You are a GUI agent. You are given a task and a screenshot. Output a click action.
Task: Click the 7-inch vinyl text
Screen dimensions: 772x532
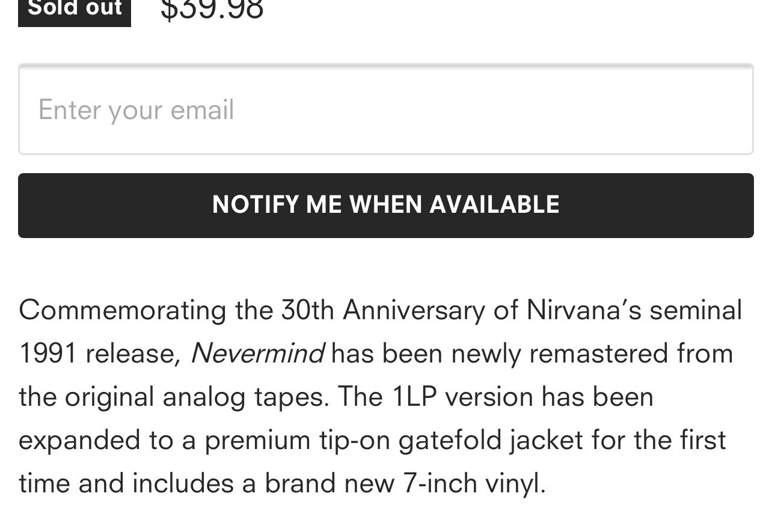pos(474,483)
